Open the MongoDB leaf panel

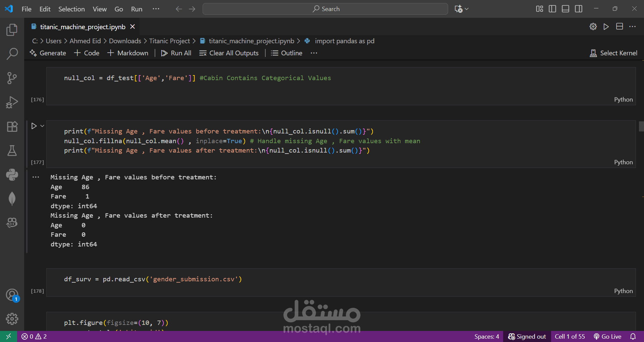tap(12, 199)
